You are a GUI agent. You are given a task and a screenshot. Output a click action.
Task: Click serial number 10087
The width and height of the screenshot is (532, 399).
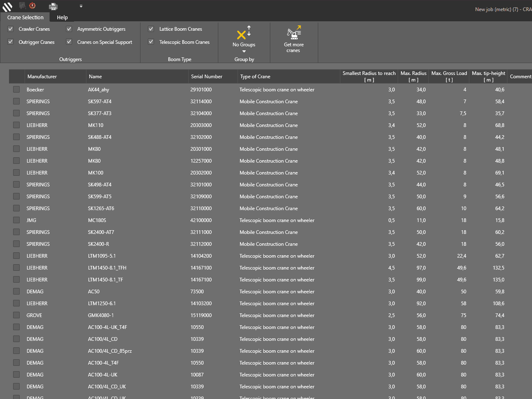click(197, 375)
